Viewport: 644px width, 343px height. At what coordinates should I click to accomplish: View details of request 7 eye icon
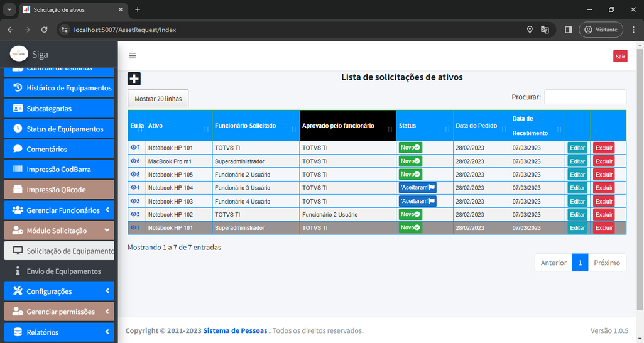pyautogui.click(x=133, y=147)
